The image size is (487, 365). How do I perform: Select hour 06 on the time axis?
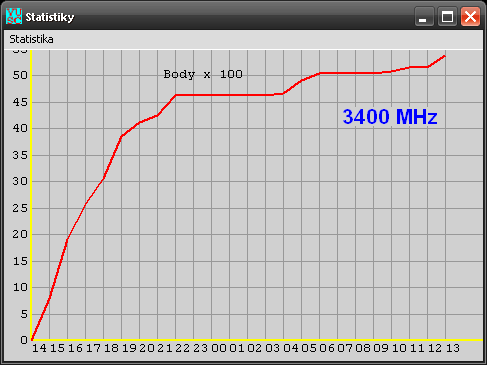(x=327, y=348)
